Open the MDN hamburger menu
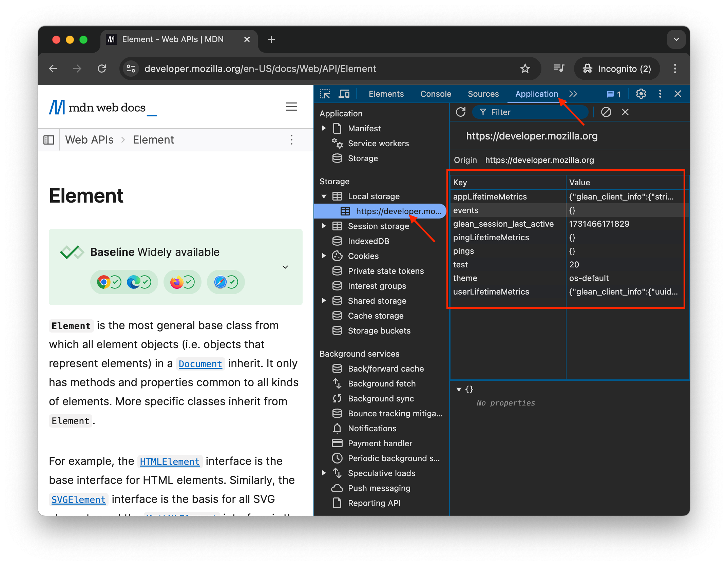728x566 pixels. [x=292, y=107]
